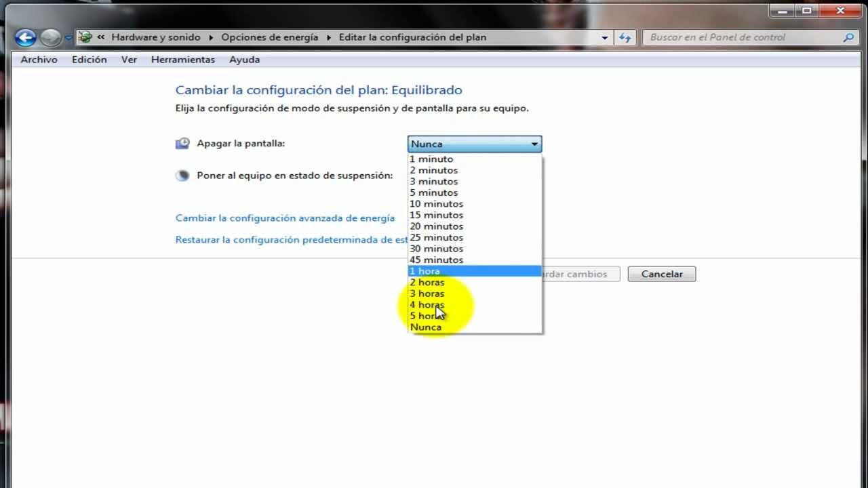868x488 pixels.
Task: Click the search magnifier icon
Action: [x=848, y=37]
